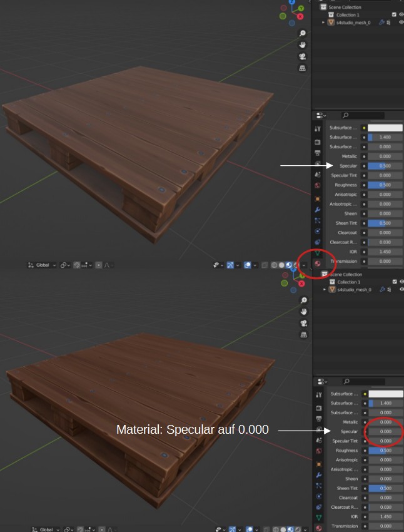
Task: Hide s4studio_mesh_0 via eye icon in lower outliner
Action: (401, 289)
